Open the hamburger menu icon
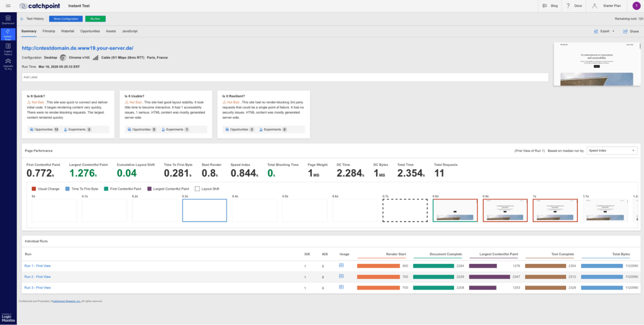This screenshot has height=325, width=644. pyautogui.click(x=8, y=6)
